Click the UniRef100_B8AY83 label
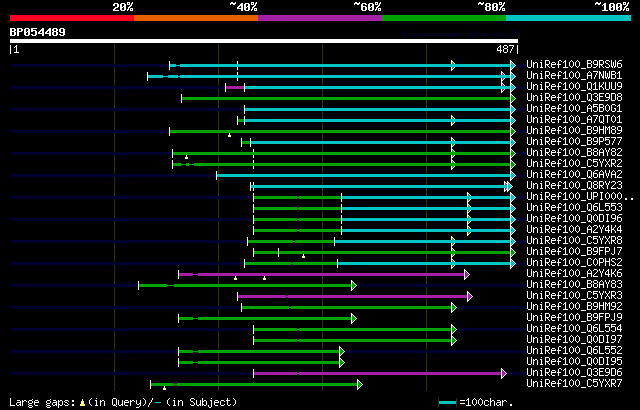Image resolution: width=640 pixels, height=410 pixels. click(x=574, y=285)
